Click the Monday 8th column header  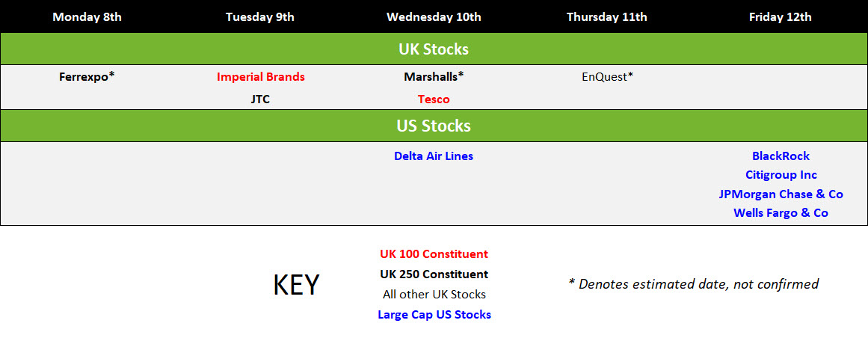[x=87, y=16]
